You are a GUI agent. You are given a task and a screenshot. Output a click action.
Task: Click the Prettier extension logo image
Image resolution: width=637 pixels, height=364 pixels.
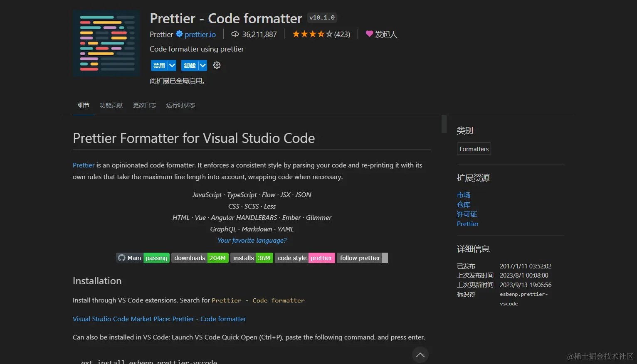(106, 43)
